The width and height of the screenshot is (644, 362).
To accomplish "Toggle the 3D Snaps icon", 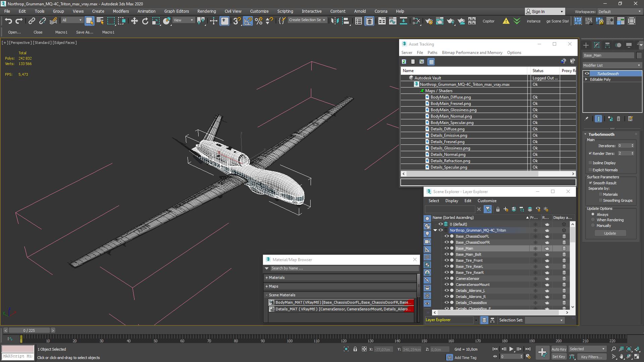I will (237, 21).
